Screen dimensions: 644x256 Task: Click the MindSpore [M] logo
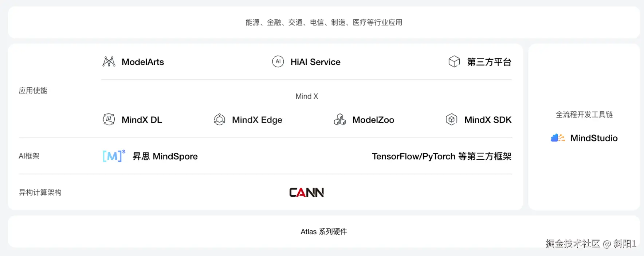[114, 156]
